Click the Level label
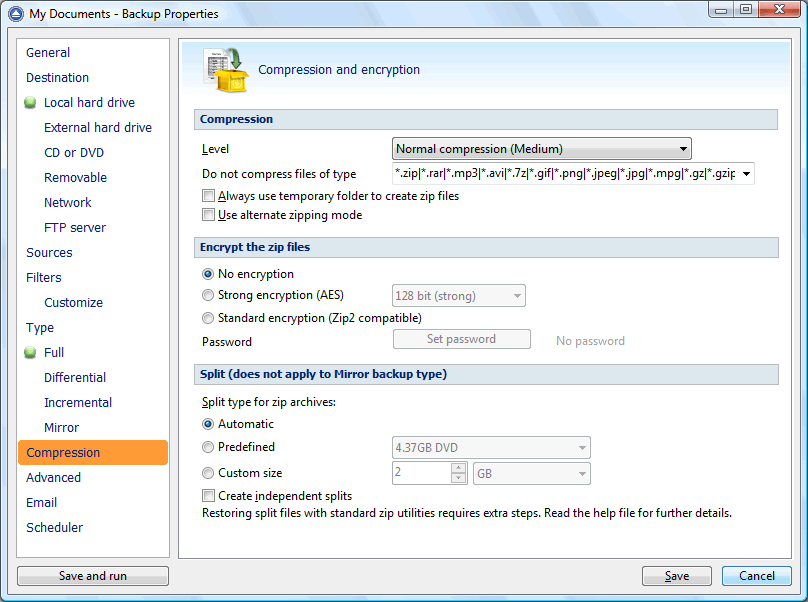808x602 pixels. [x=215, y=149]
